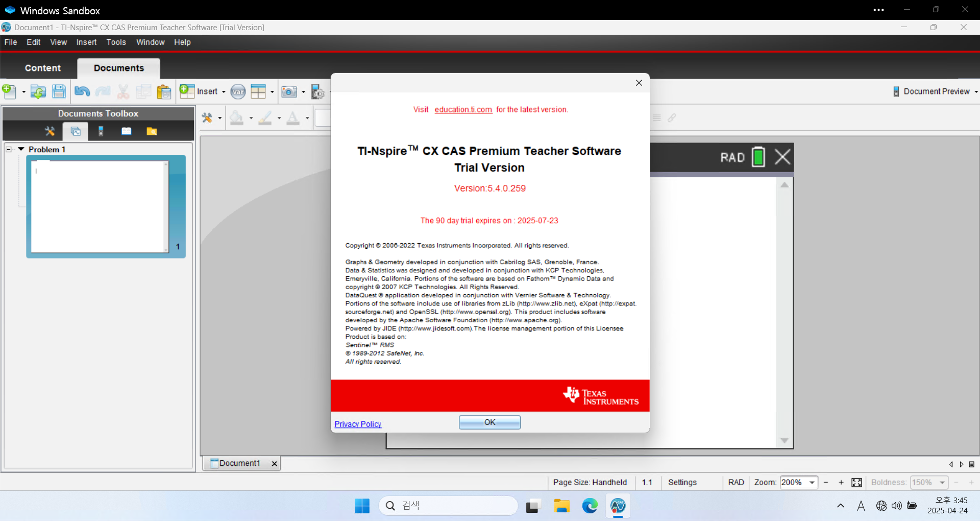Click the fit-to-window zoom icon in the status bar
The width and height of the screenshot is (980, 521).
pyautogui.click(x=857, y=483)
